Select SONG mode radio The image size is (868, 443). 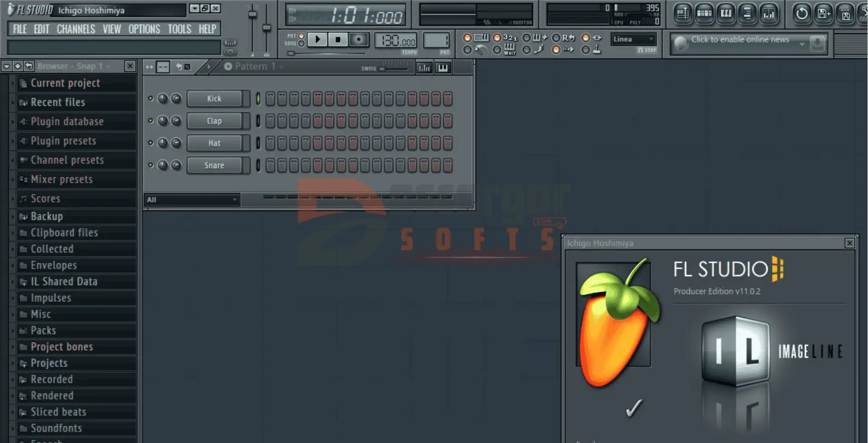301,44
